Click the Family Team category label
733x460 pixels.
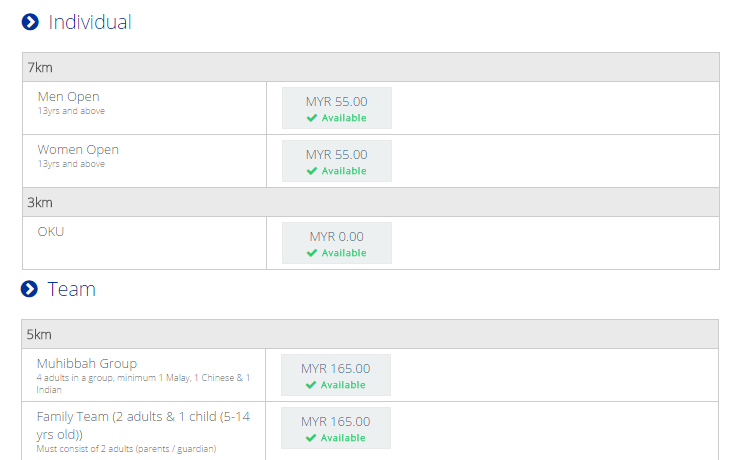click(x=143, y=425)
